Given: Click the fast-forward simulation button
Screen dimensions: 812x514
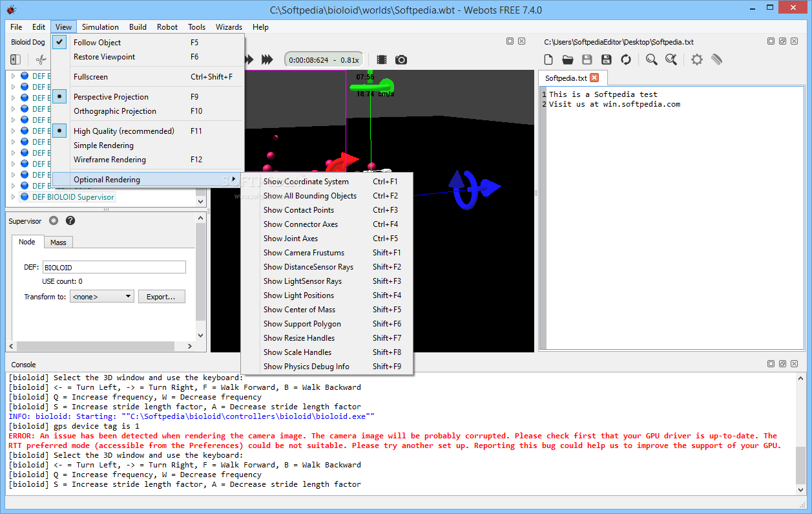Looking at the screenshot, I should click(x=267, y=59).
